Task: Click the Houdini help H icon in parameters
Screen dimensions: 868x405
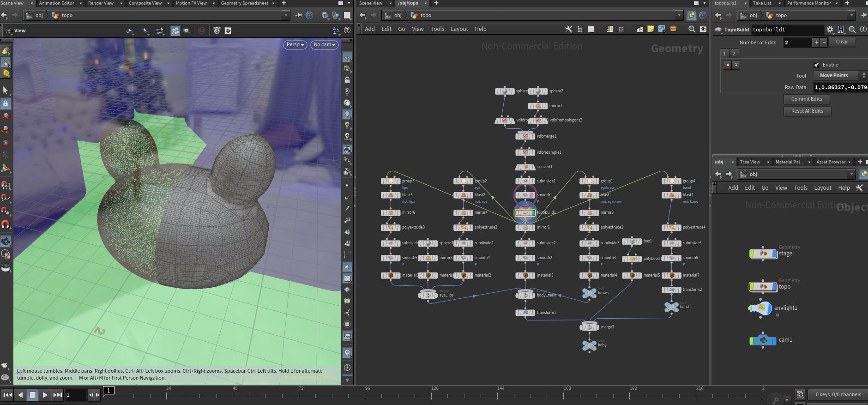Action: (841, 30)
